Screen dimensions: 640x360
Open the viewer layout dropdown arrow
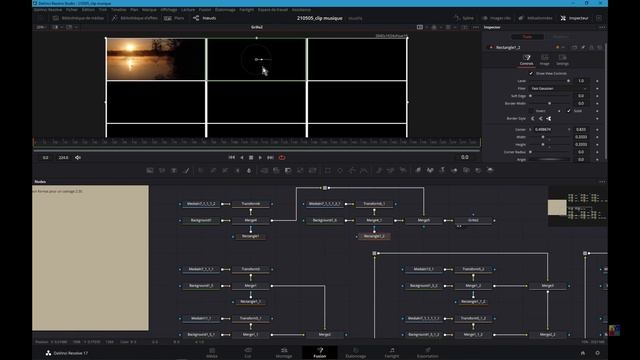pos(427,27)
